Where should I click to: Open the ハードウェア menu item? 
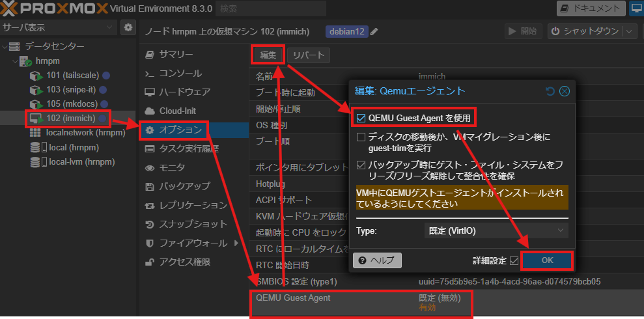[x=193, y=92]
